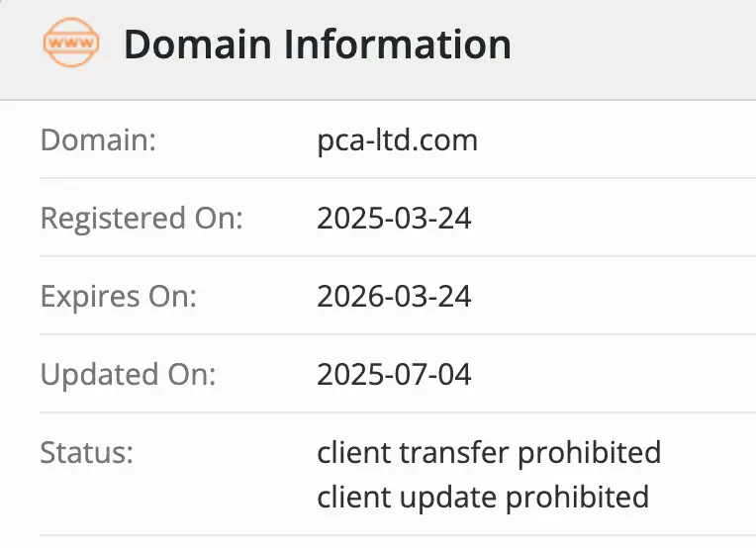Select the updated date 2025-07-04
Screen dimensions: 756x548
point(394,375)
